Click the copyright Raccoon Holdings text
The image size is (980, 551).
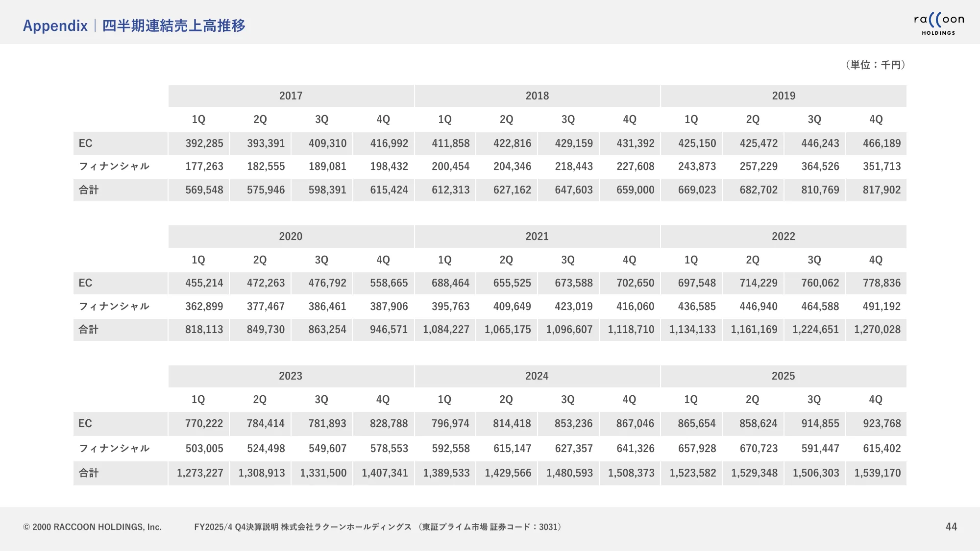coord(92,527)
